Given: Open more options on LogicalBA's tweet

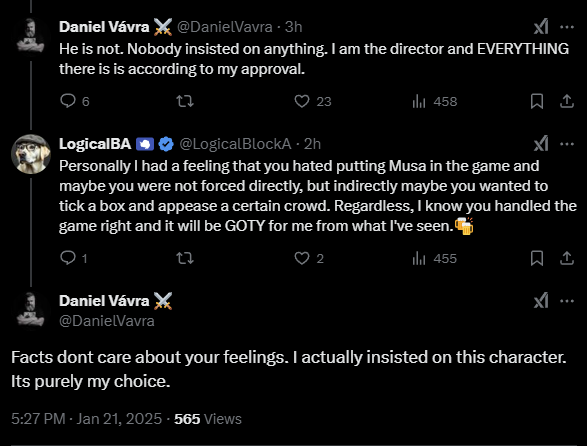Looking at the screenshot, I should click(567, 144).
